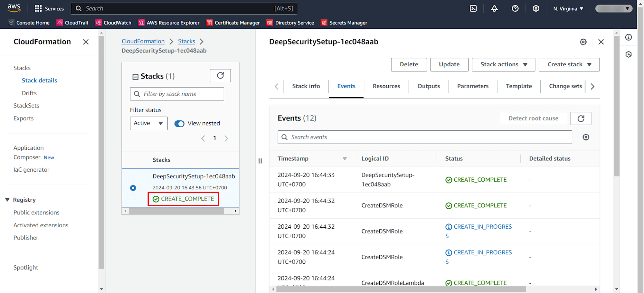The image size is (644, 293).
Task: Switch to the Stack info tab
Action: pyautogui.click(x=306, y=86)
